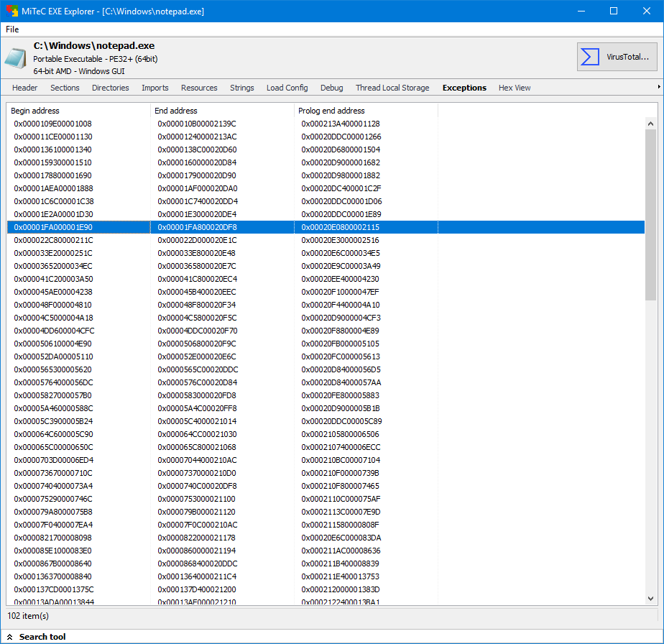Click the scrollbar down arrow
Viewport: 664px width, 644px height.
coord(651,598)
